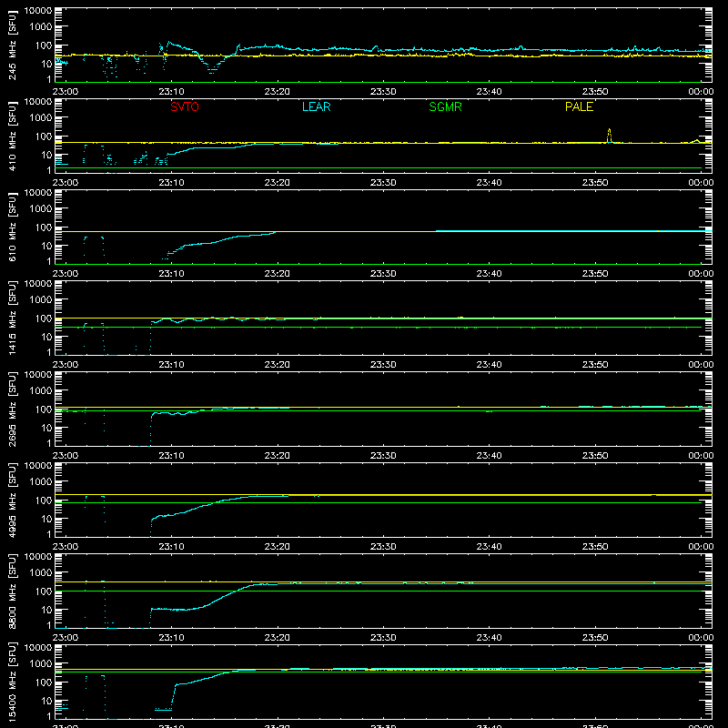Select the 1415 MHz [SFU] axis title
Viewport: 728px width, 728px height.
[x=12, y=318]
